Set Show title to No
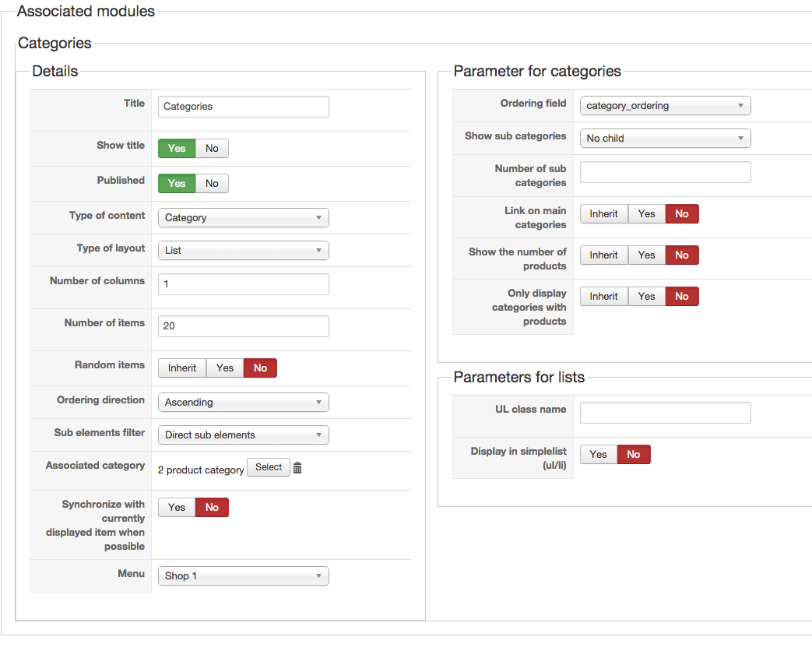The image size is (812, 651). [x=212, y=149]
